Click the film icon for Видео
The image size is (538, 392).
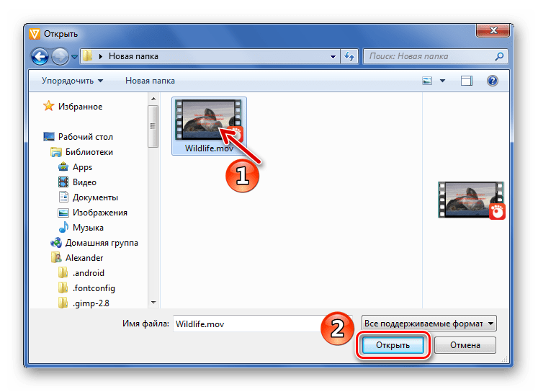coord(63,182)
